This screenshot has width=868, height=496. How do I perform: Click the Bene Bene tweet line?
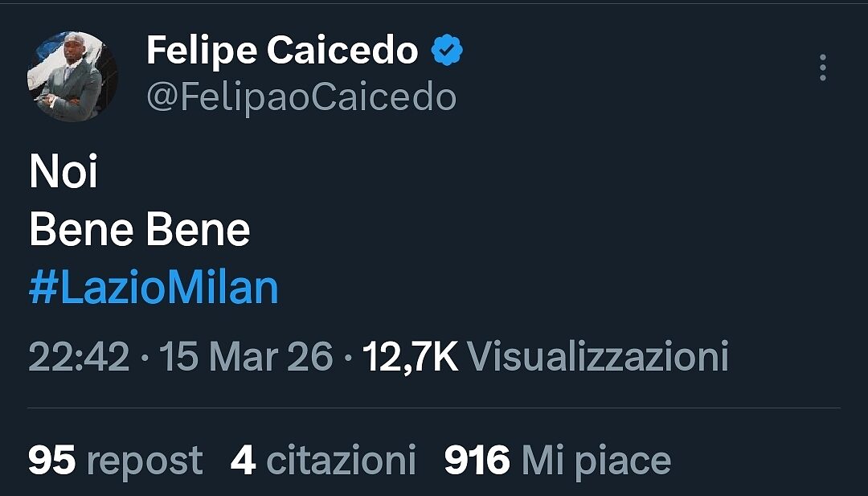pos(139,231)
